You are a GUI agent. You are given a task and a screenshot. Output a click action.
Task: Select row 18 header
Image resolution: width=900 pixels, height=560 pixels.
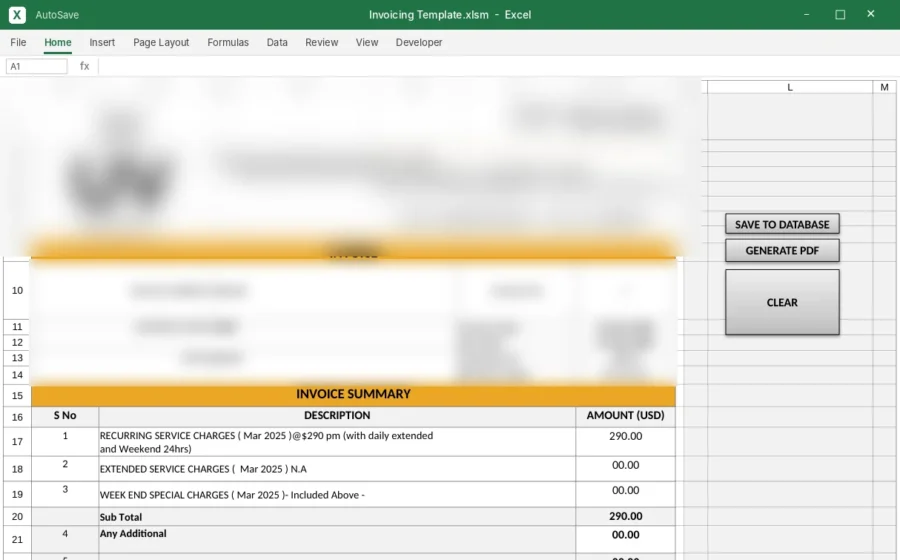pos(17,469)
